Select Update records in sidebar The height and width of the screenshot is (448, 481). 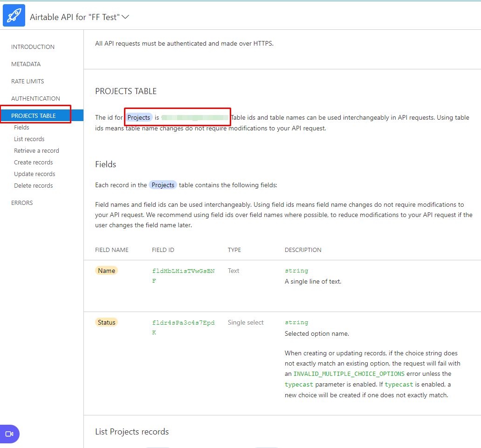pyautogui.click(x=34, y=174)
